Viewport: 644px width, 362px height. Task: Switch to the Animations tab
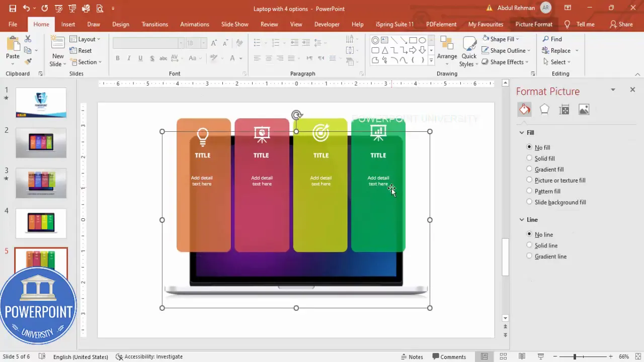pyautogui.click(x=195, y=24)
